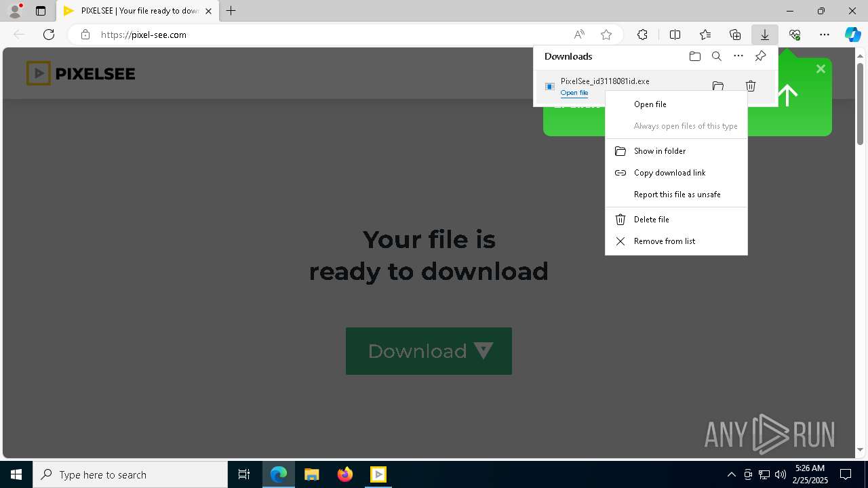Activate the Read aloud icon

click(579, 35)
